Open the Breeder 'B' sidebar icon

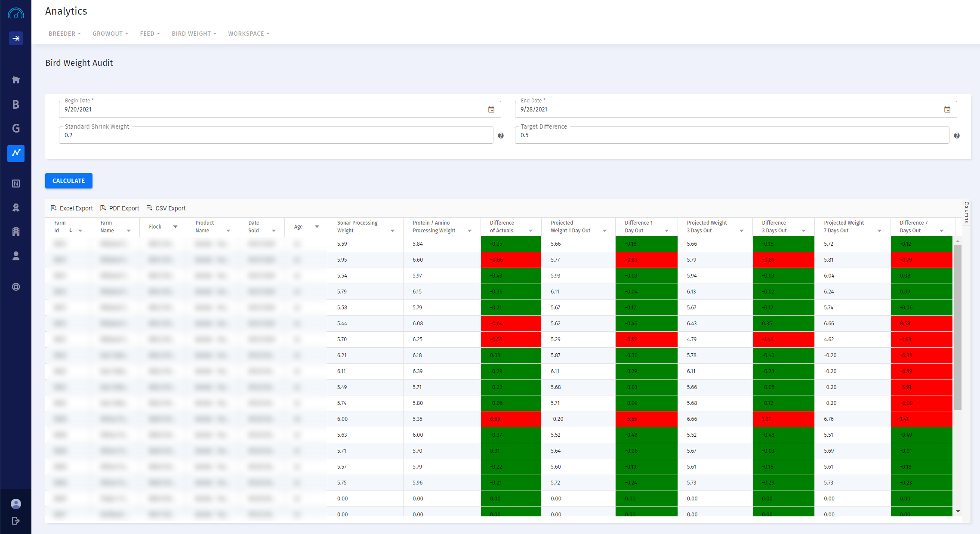point(16,104)
